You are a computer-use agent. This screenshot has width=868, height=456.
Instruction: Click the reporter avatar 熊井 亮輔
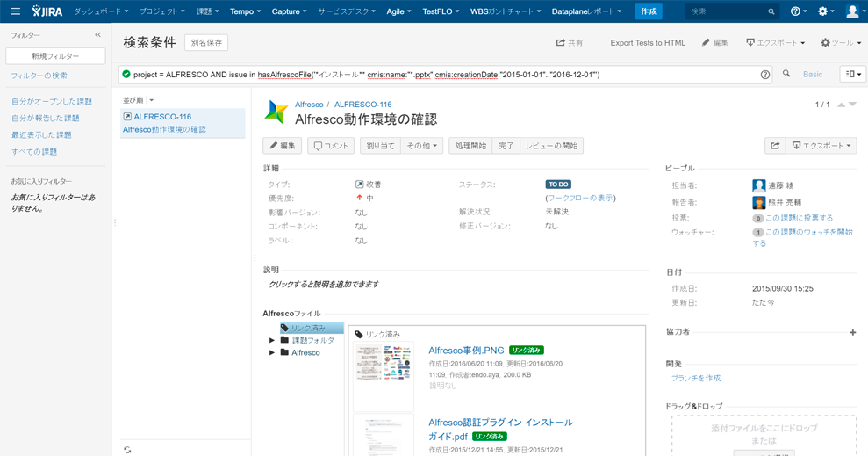(758, 202)
